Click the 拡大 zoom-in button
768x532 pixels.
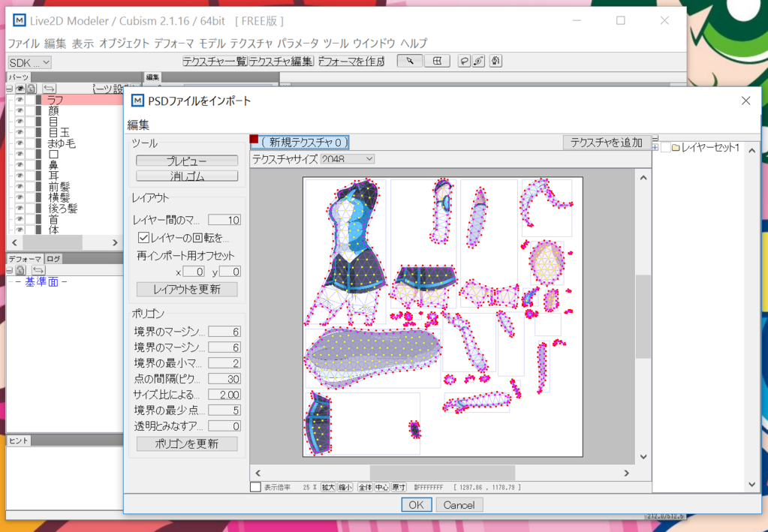(328, 488)
